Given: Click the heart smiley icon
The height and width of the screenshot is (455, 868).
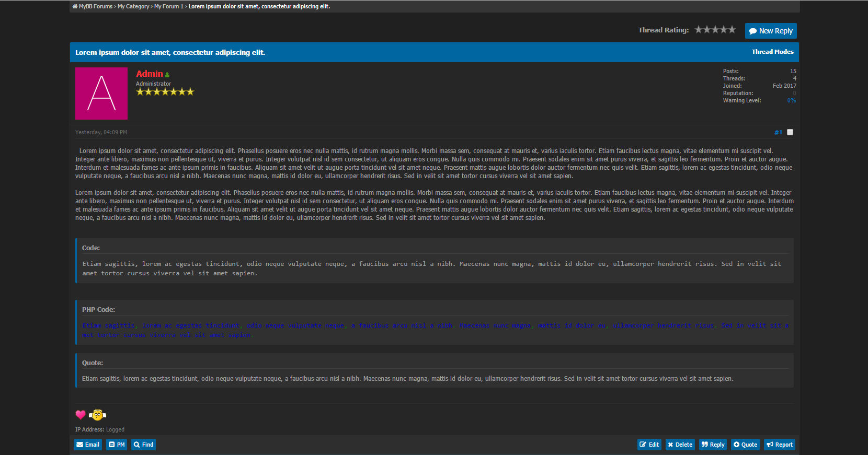Looking at the screenshot, I should [x=81, y=415].
